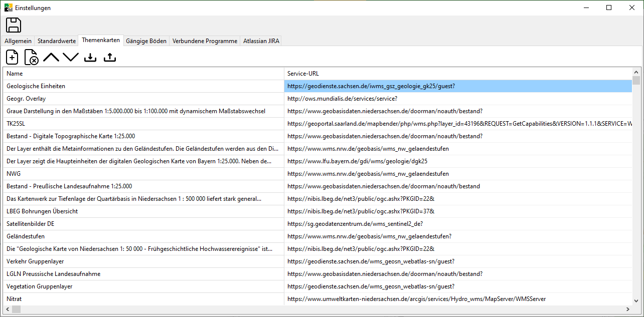Go to the Gängige Böden tab

(146, 41)
